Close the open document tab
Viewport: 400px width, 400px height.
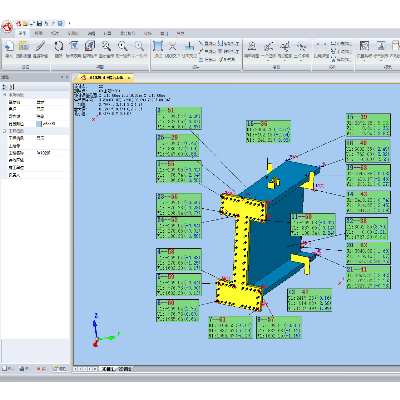(129, 78)
